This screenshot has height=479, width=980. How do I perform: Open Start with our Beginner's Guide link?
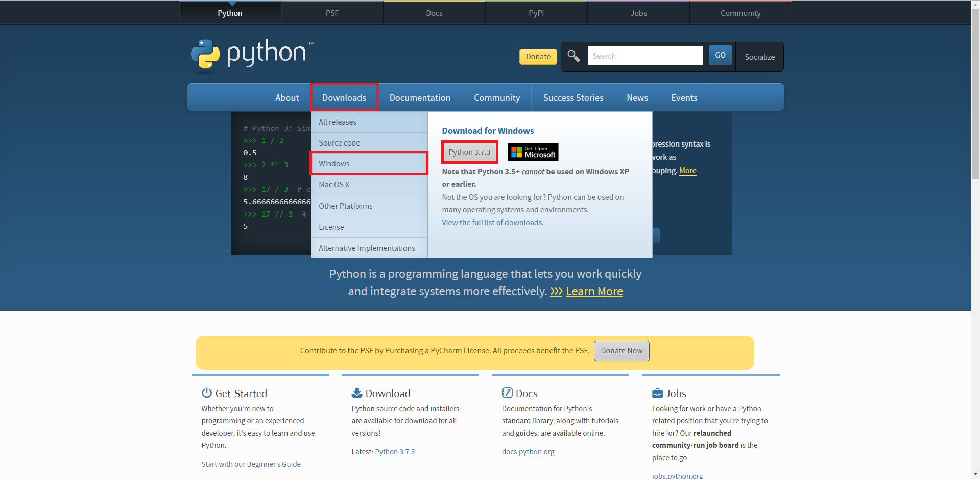click(x=251, y=464)
